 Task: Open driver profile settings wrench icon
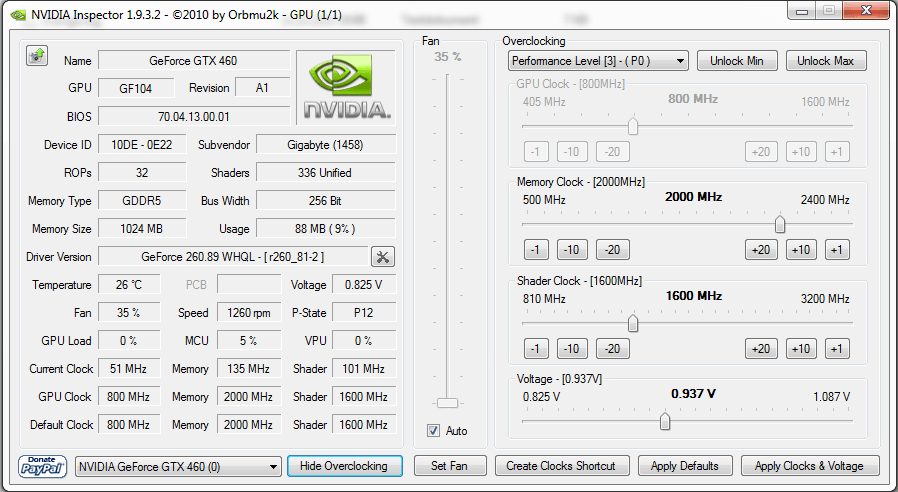point(383,257)
